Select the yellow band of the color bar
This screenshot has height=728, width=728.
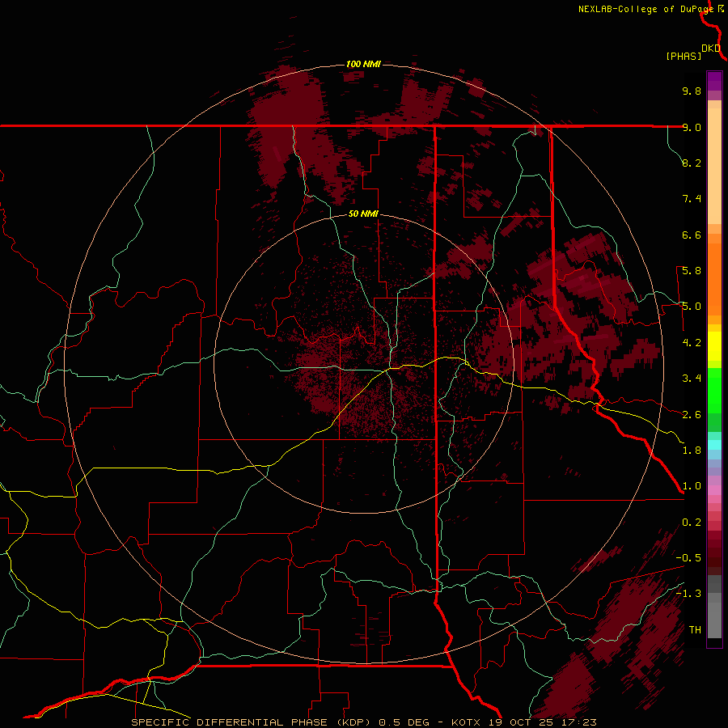(714, 346)
